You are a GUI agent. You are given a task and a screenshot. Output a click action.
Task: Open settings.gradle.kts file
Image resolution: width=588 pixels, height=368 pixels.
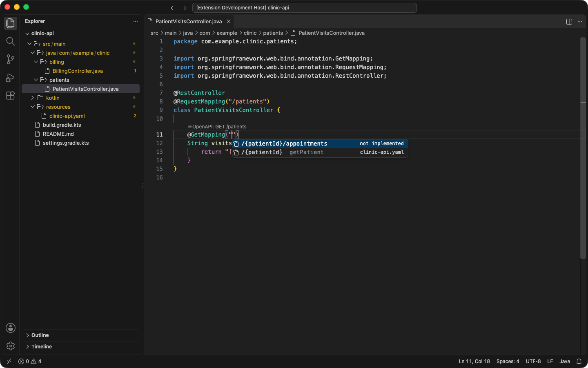coord(66,143)
